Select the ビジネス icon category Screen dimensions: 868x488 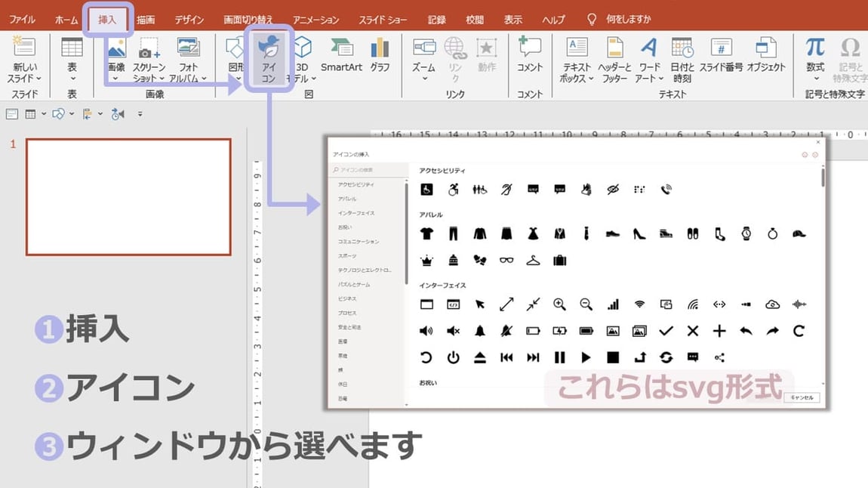click(348, 298)
